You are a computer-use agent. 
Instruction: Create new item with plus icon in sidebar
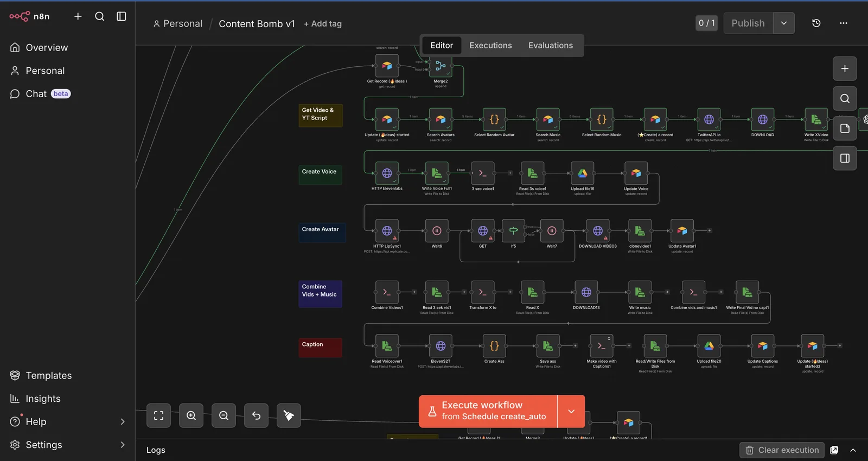click(78, 16)
